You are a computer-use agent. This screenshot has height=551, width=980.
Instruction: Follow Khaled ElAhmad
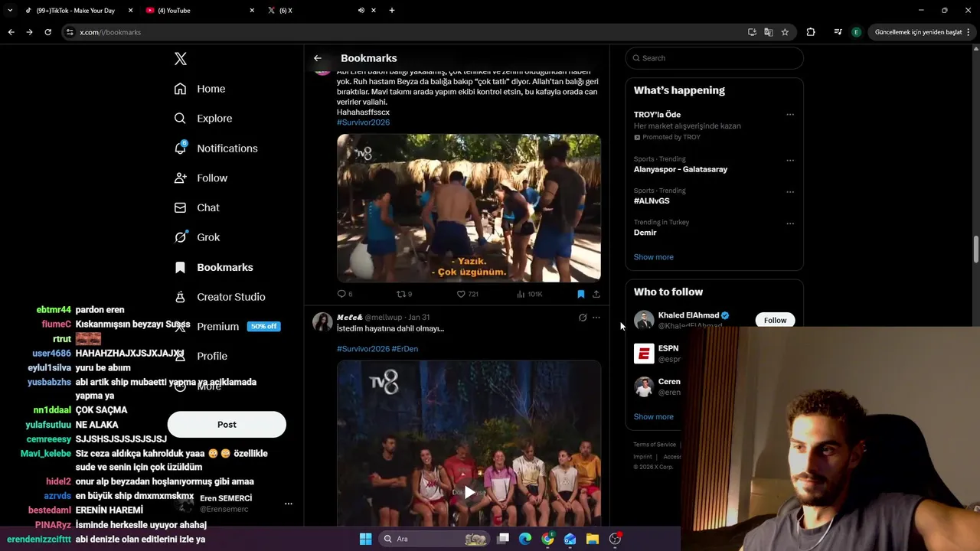[x=775, y=320]
